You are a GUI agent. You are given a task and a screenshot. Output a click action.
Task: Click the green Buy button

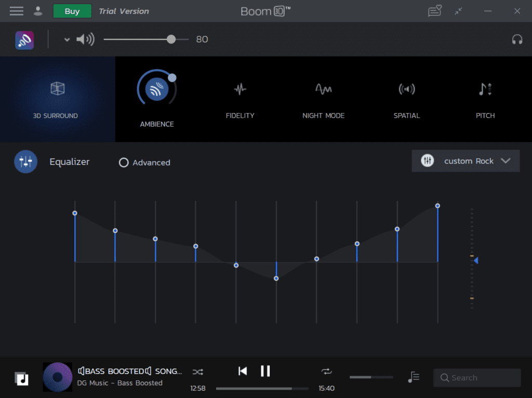(x=72, y=11)
